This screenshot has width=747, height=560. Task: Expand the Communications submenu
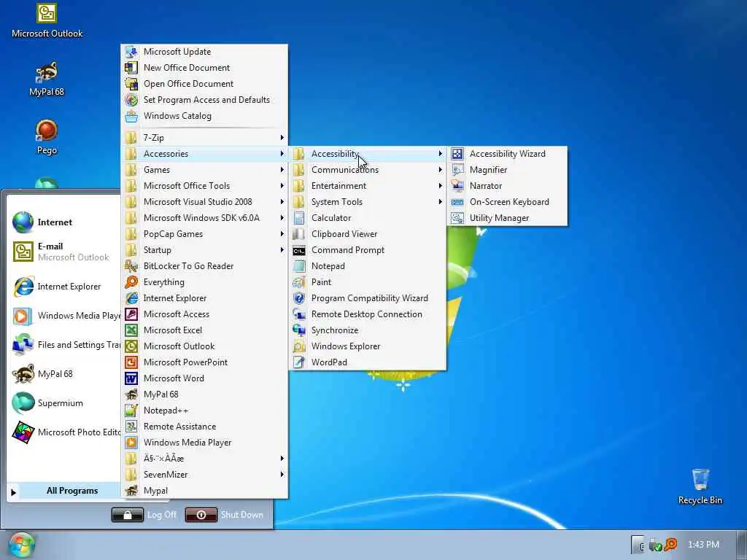pyautogui.click(x=368, y=169)
